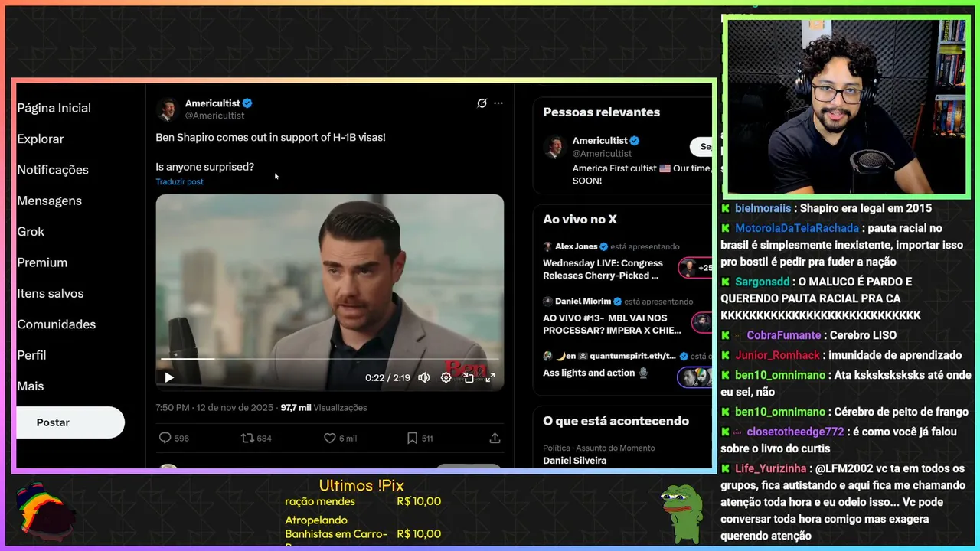Click the Americultist display name on post
This screenshot has width=980, height=551.
[x=213, y=103]
